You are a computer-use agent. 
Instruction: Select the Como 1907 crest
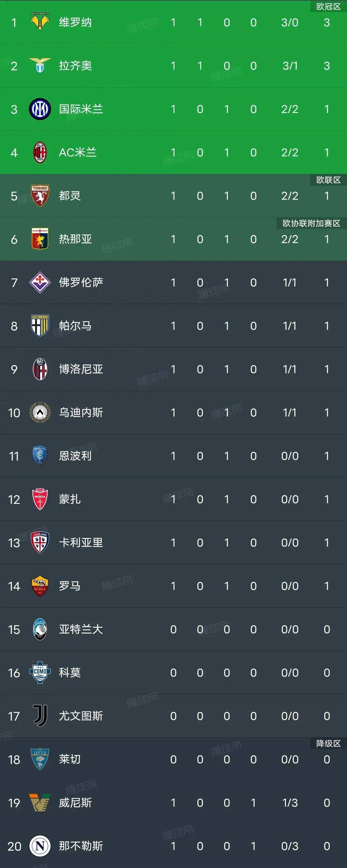click(x=40, y=672)
